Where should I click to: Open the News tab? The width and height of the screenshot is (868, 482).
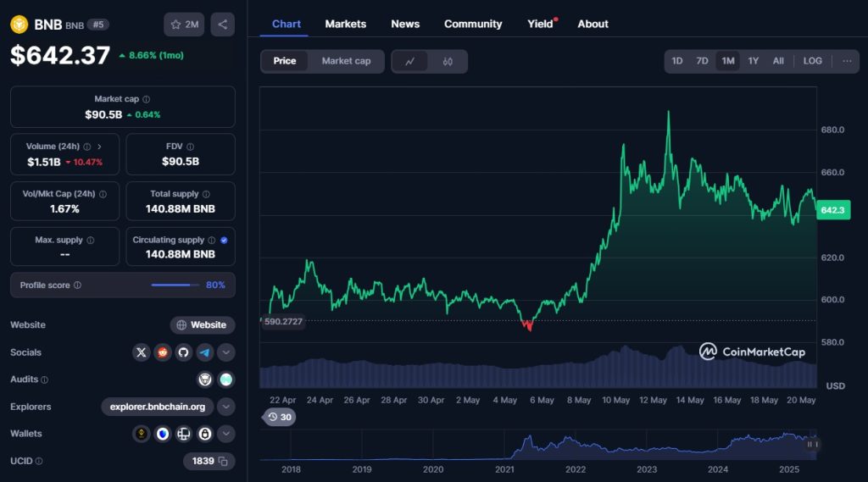(405, 24)
